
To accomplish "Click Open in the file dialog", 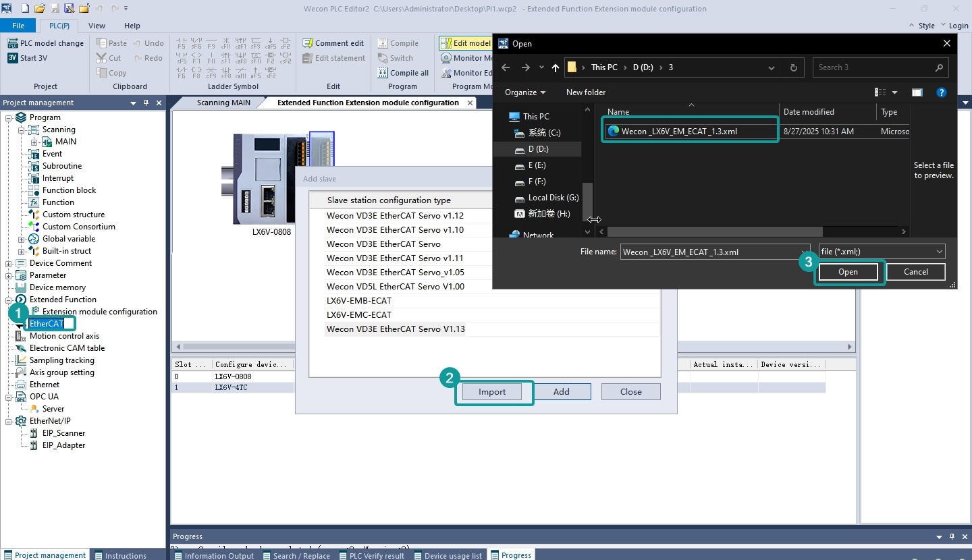I will pyautogui.click(x=848, y=272).
